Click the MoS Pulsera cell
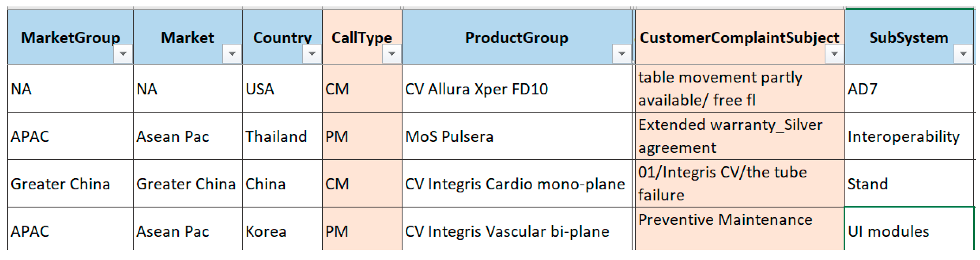980x260 pixels. point(449,137)
